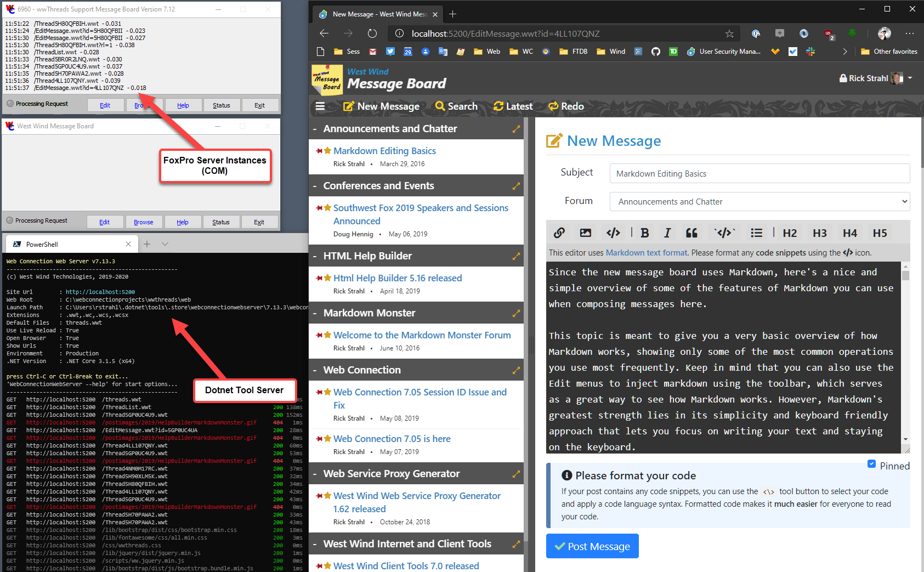This screenshot has width=924, height=572.
Task: Insert inline code with the backtick icon
Action: coord(724,233)
